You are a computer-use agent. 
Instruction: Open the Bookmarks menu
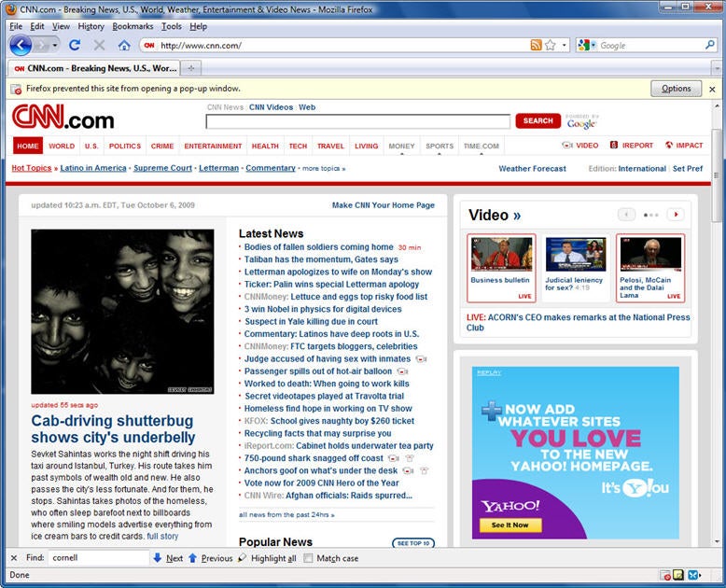[133, 26]
